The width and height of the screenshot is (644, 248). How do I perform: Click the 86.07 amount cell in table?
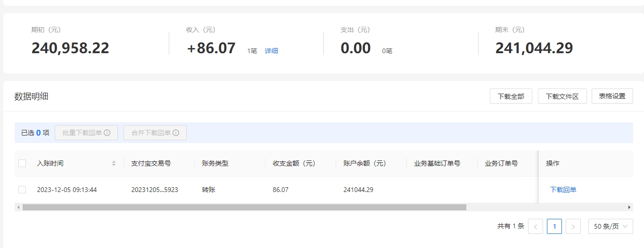pos(281,190)
